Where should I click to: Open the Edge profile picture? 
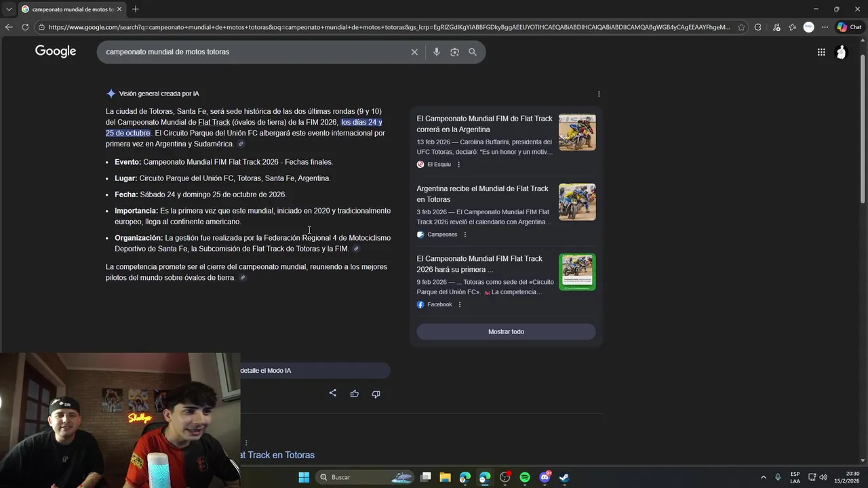pos(808,27)
